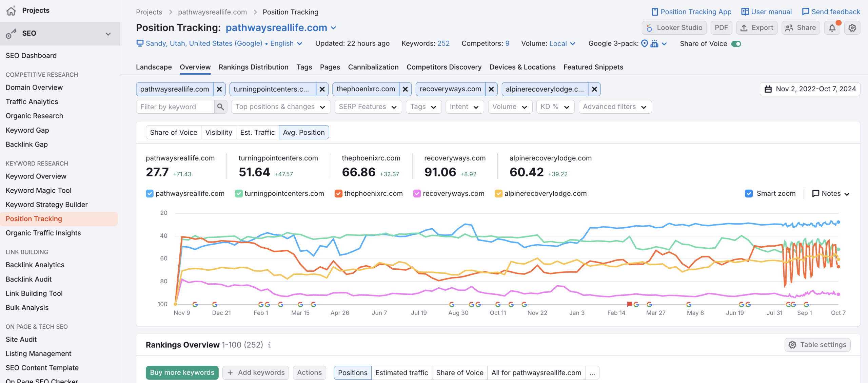Remove turningpointcenters.com competitor chip

pos(322,89)
